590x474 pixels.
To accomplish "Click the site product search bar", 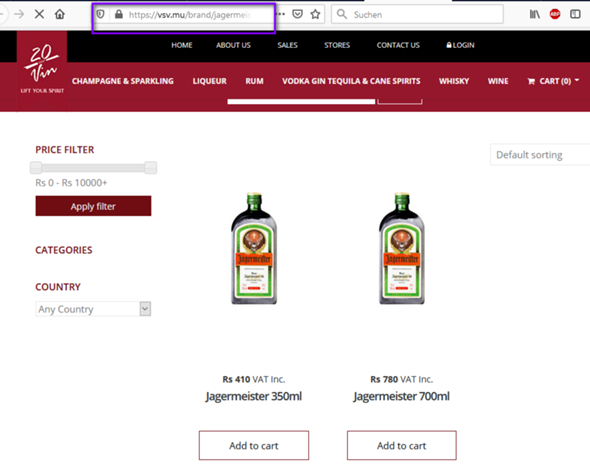I will (x=301, y=102).
